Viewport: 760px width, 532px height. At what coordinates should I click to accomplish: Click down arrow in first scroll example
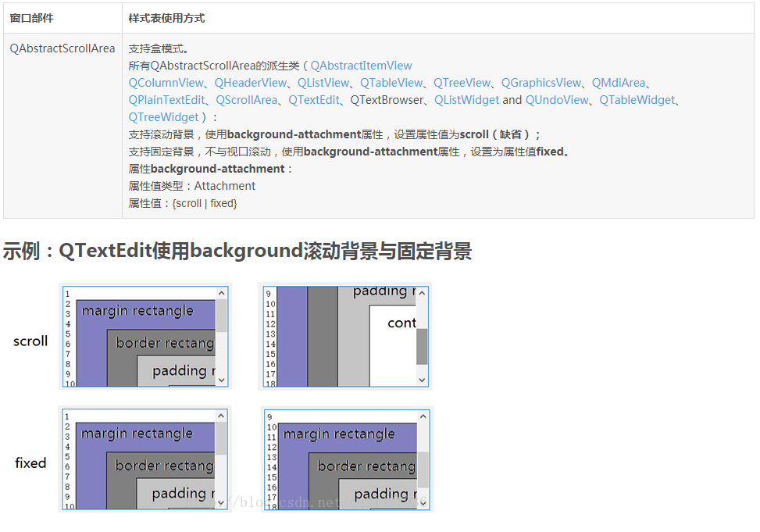point(222,380)
